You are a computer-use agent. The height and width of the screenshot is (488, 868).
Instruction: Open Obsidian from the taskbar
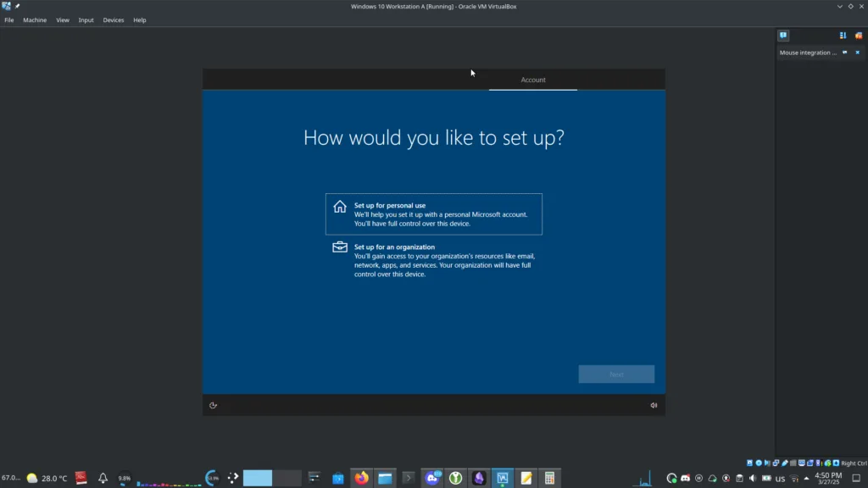(x=479, y=478)
